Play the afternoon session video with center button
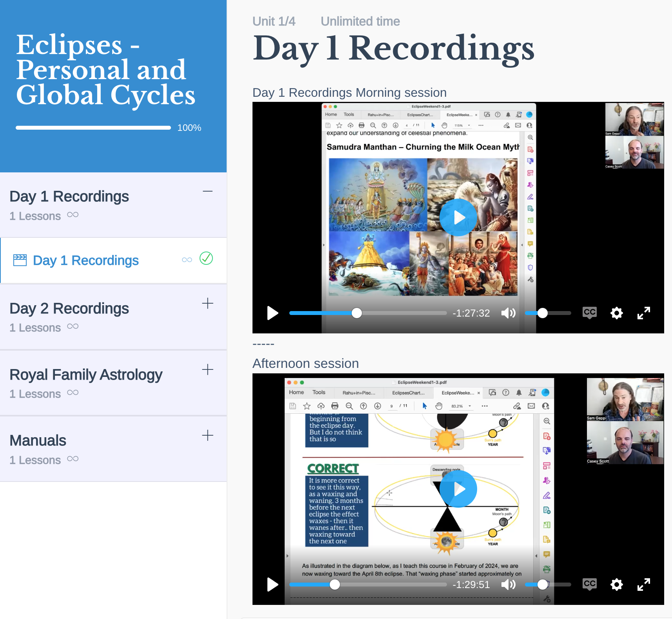The height and width of the screenshot is (619, 672). [x=458, y=489]
